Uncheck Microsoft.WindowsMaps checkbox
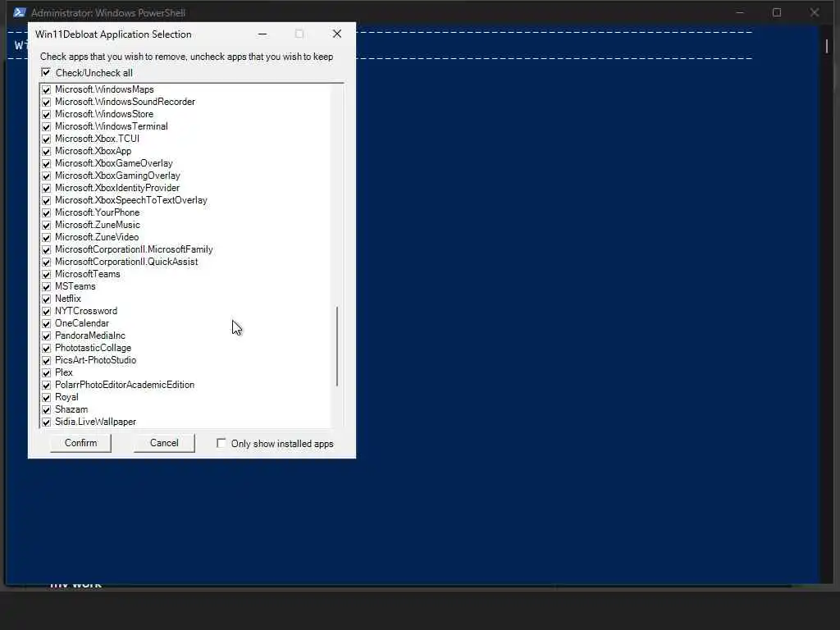 [x=47, y=90]
